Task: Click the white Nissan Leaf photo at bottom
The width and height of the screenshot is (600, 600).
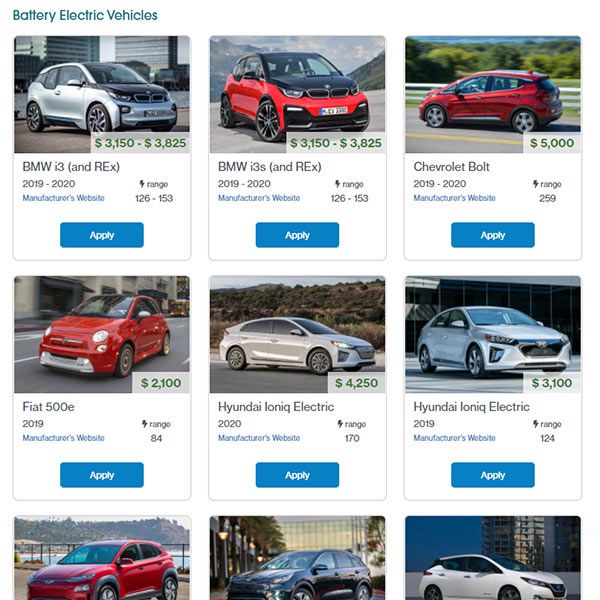Action: click(x=493, y=558)
